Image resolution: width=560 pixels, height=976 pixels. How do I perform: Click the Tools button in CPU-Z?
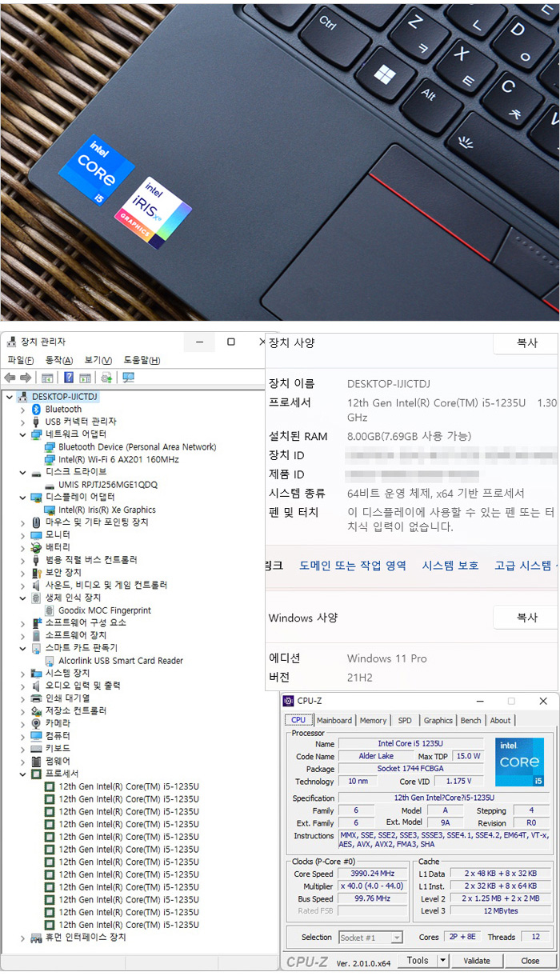(418, 960)
